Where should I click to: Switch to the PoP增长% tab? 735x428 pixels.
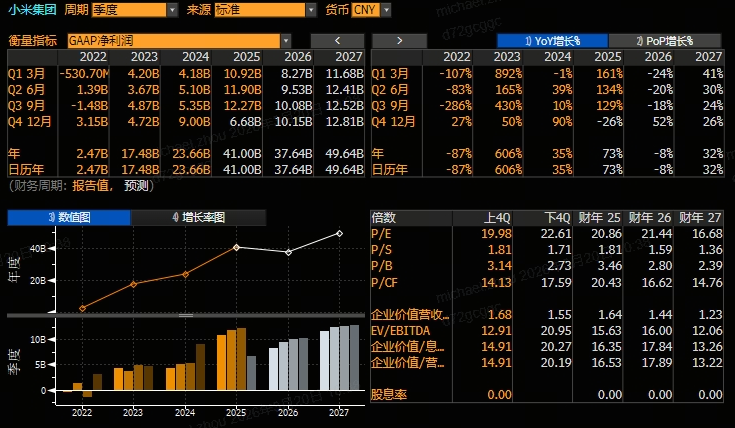click(x=664, y=40)
